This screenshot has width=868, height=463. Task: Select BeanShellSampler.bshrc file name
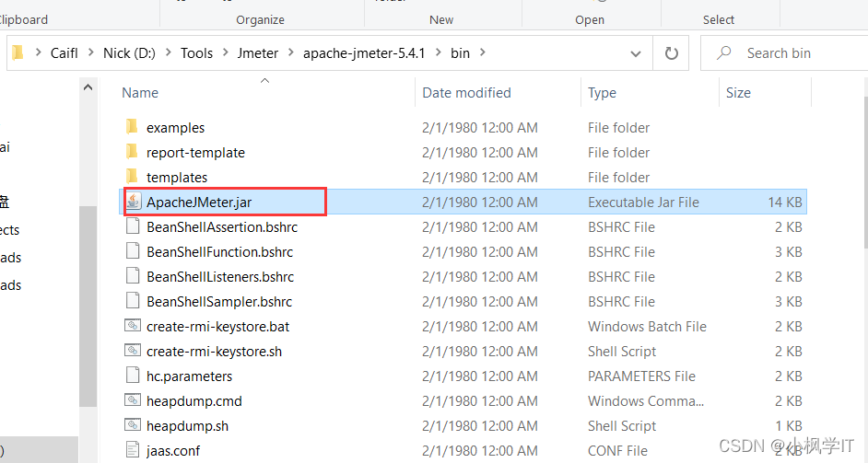coord(219,302)
